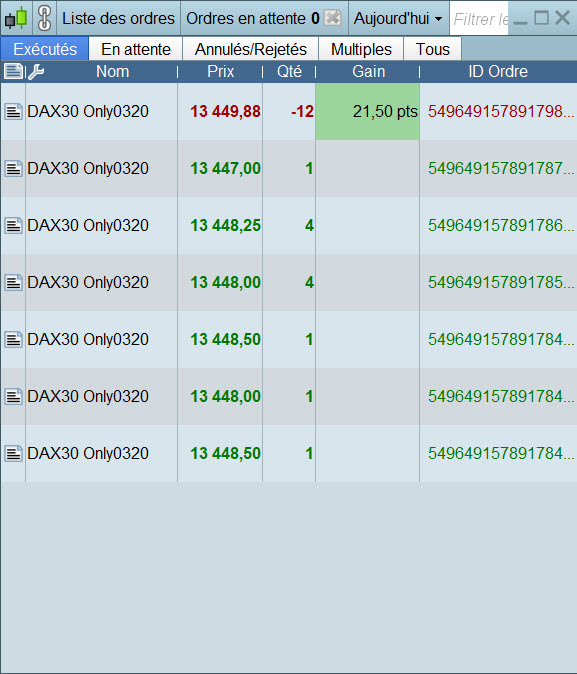The height and width of the screenshot is (674, 577).
Task: Open details icon for the 549649157891785 order row
Action: point(13,282)
